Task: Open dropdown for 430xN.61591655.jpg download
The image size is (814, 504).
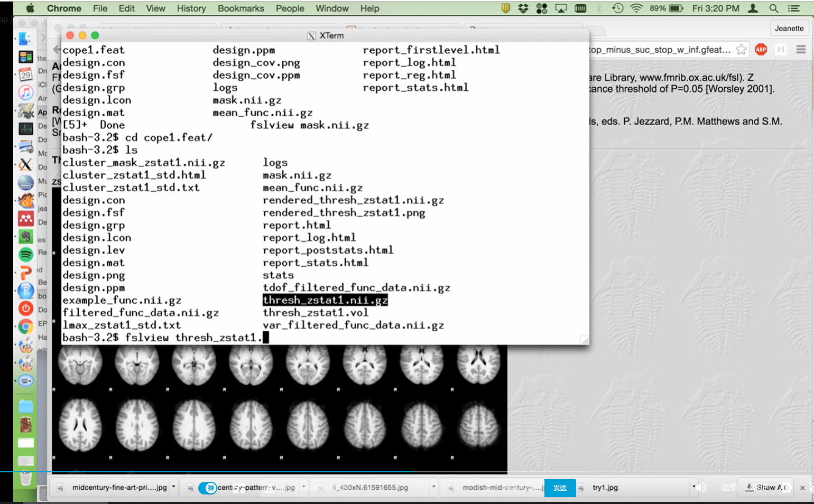Action: point(433,487)
